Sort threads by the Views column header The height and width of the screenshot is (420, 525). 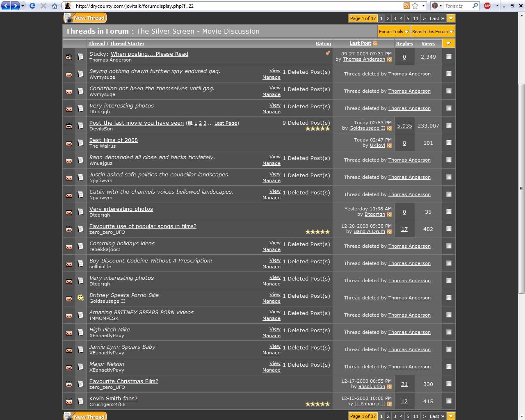(428, 43)
